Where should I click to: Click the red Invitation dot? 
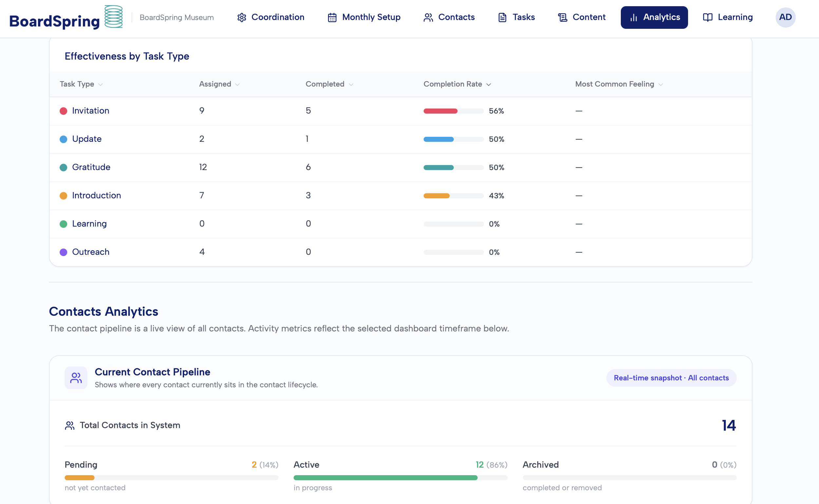tap(63, 111)
